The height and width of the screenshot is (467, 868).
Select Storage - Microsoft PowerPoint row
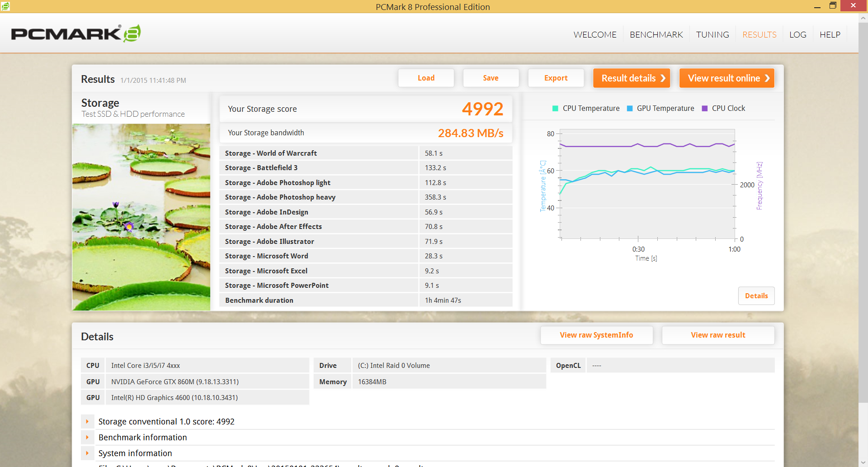366,285
